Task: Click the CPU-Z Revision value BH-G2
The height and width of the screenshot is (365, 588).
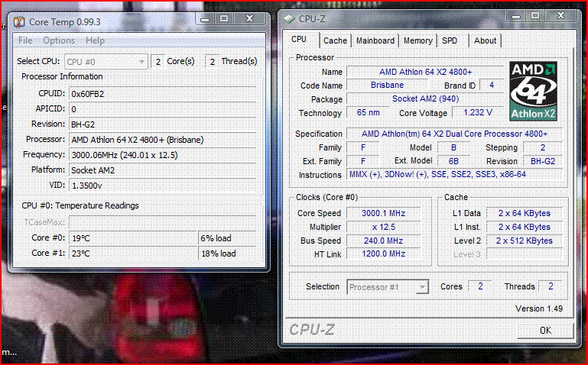Action: click(543, 161)
